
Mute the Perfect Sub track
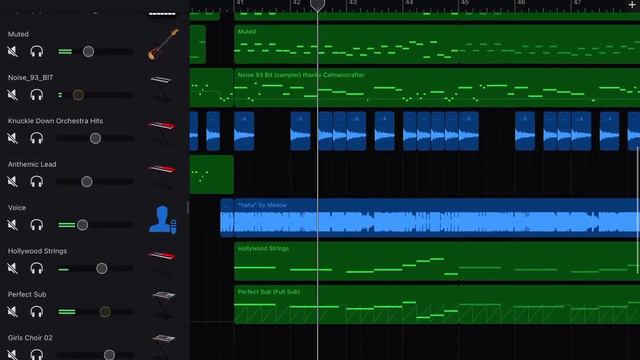coord(13,311)
